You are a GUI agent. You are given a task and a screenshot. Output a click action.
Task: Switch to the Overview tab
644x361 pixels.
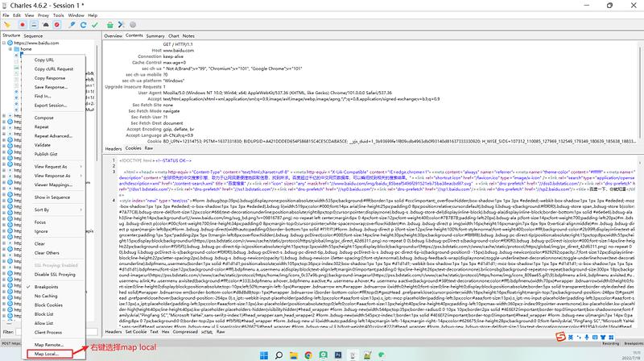tap(113, 35)
